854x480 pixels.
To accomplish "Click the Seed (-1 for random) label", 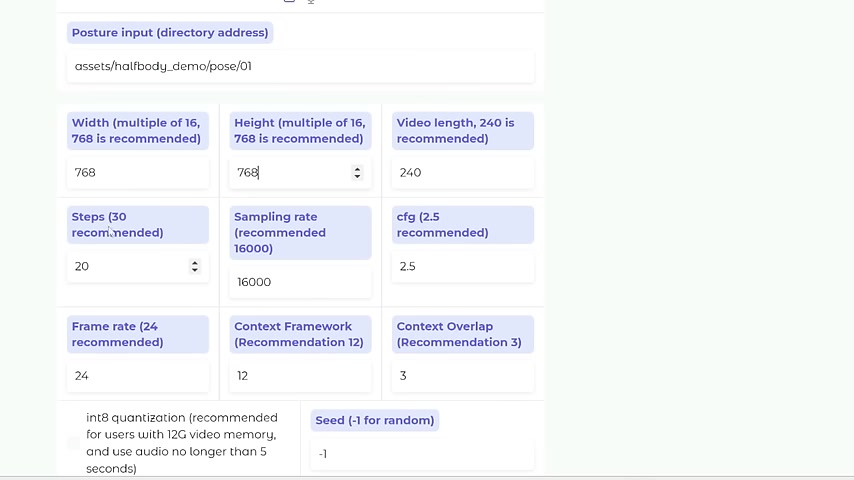I will (375, 421).
